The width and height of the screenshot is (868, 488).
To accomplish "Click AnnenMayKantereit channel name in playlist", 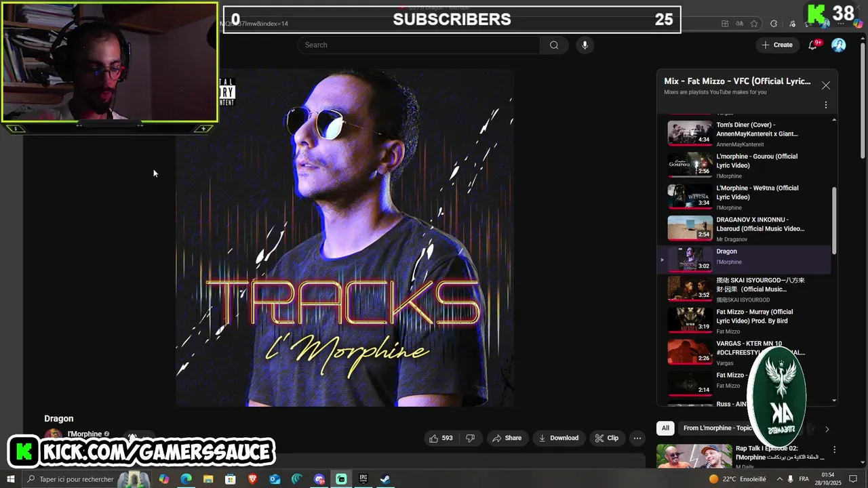I will point(740,144).
